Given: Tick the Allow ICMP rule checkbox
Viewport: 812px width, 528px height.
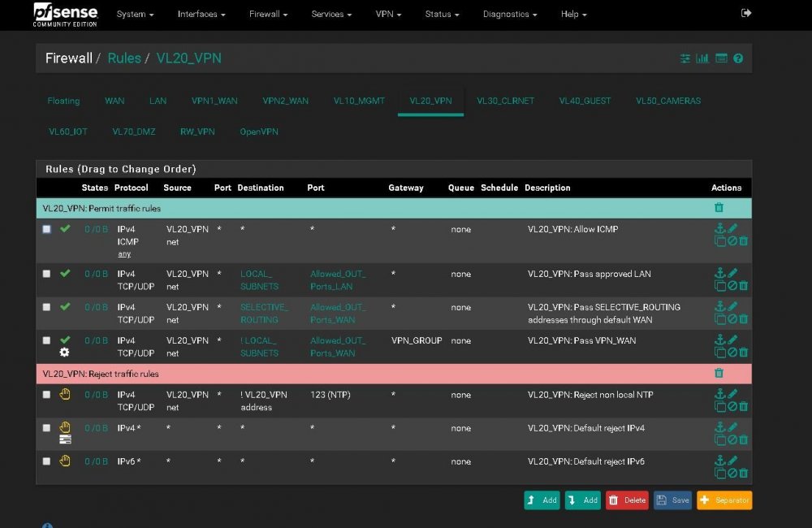Looking at the screenshot, I should [x=46, y=229].
